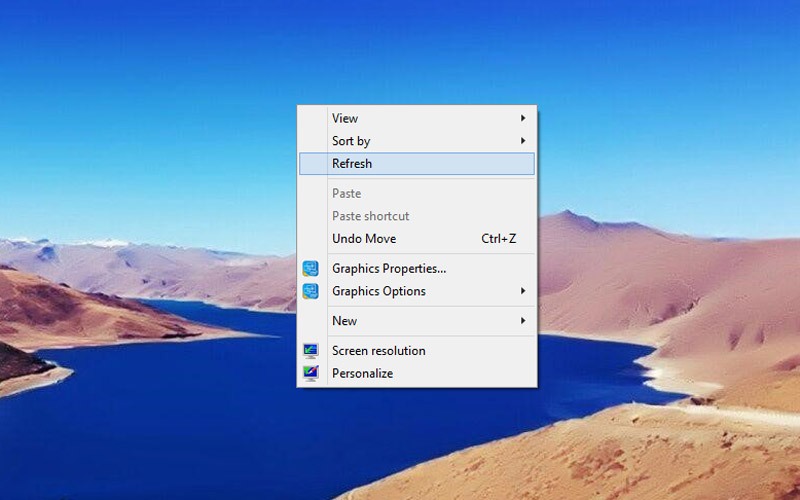Click the Personalize monitor icon

(x=310, y=373)
